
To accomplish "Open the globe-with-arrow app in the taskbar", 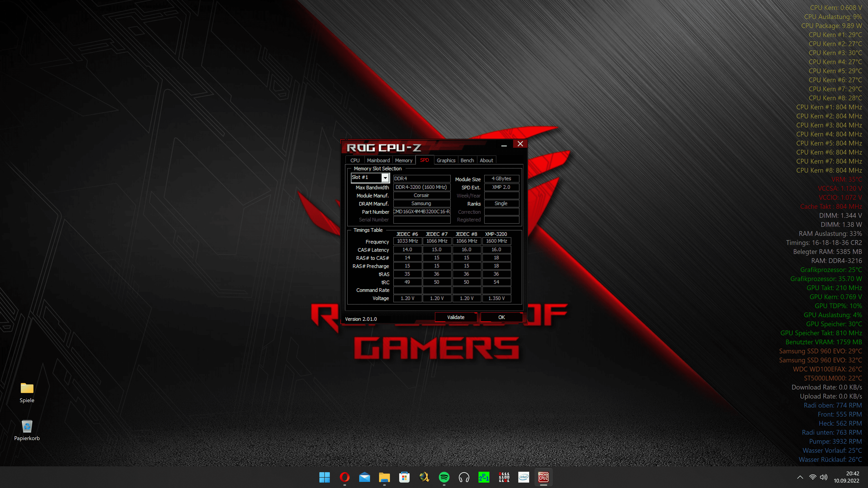I will (424, 477).
